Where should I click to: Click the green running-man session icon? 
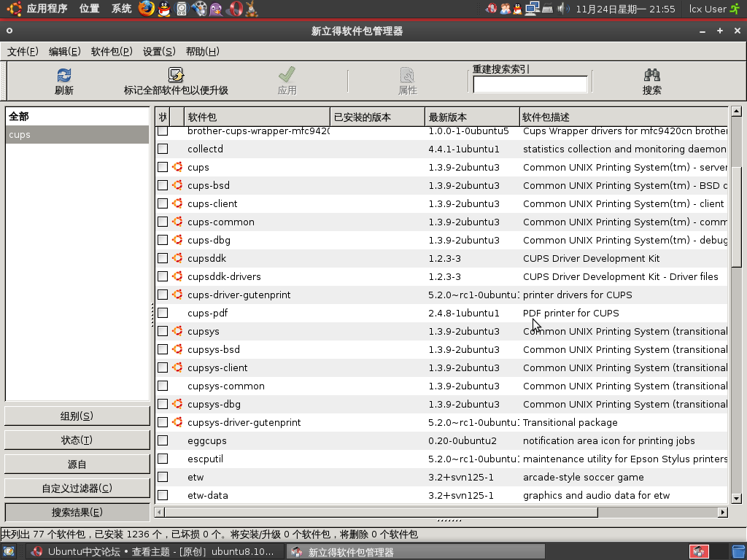coord(735,9)
